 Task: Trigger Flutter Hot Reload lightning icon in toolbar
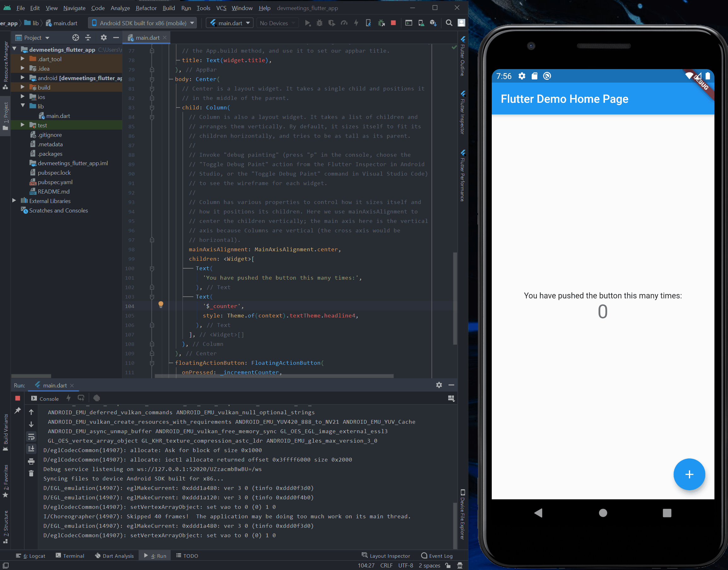[x=356, y=23]
